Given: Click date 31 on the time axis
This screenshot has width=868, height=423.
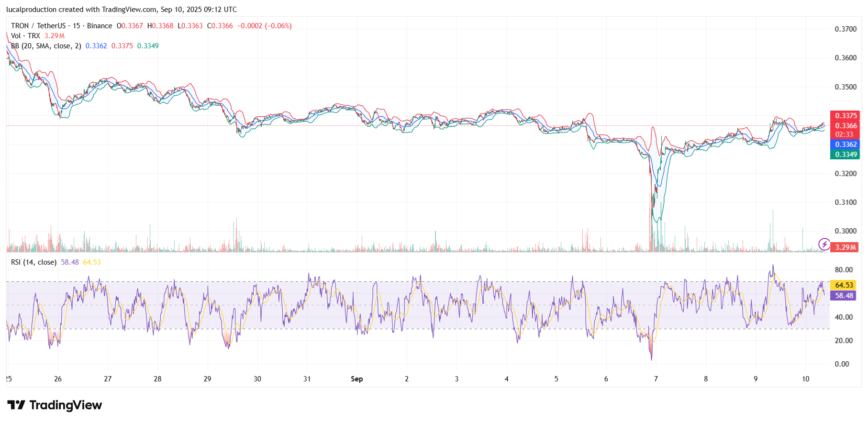Looking at the screenshot, I should click(x=307, y=379).
